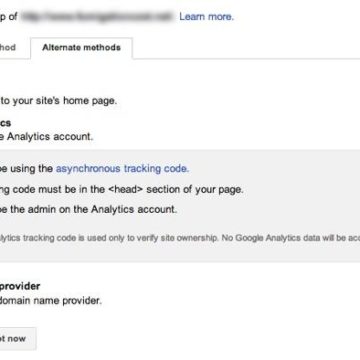Click the 'p of' text before the URL
Viewport: 360px width, 360px height.
[x=9, y=16]
